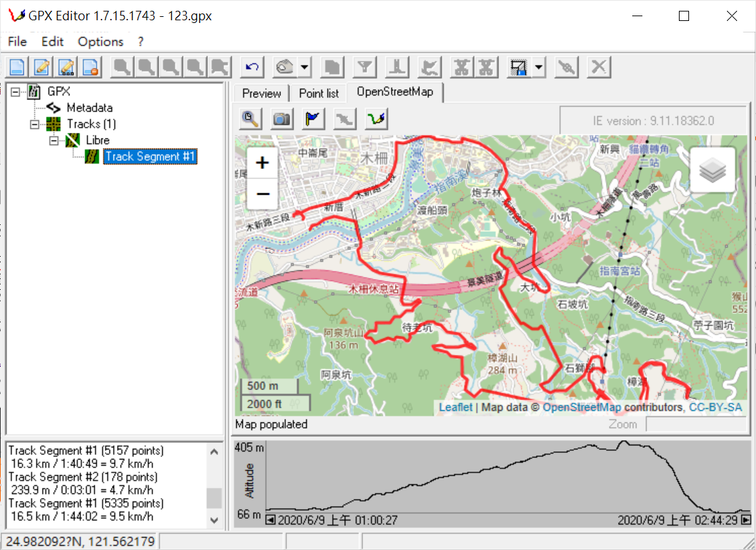756x550 pixels.
Task: Click the log panel's down scroll arrow
Action: (x=214, y=521)
